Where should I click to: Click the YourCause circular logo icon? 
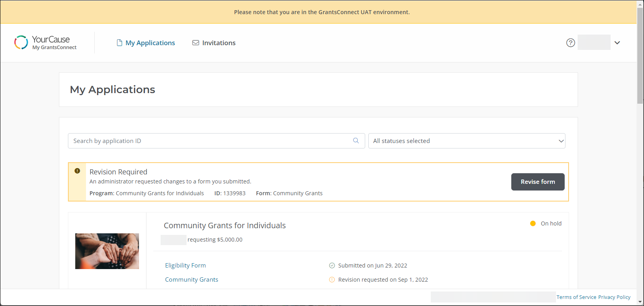tap(21, 42)
